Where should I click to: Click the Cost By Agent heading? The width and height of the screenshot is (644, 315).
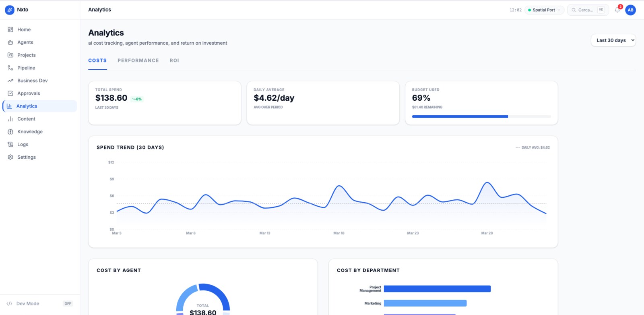119,270
